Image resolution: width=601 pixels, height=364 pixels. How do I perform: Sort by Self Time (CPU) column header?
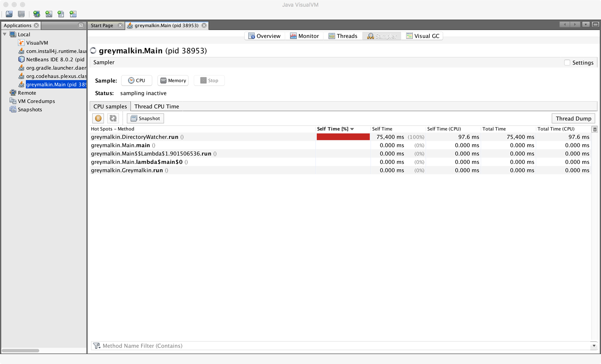[x=453, y=129]
